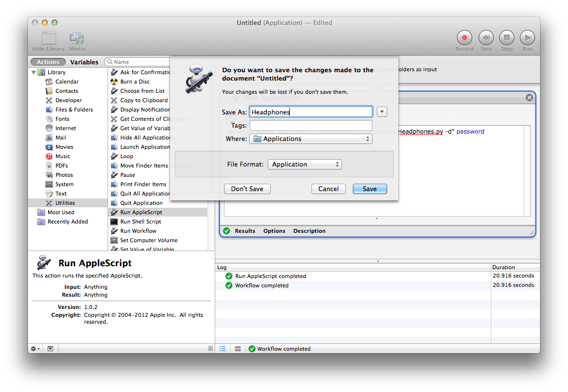
Task: Click the Record button in toolbar
Action: click(464, 38)
